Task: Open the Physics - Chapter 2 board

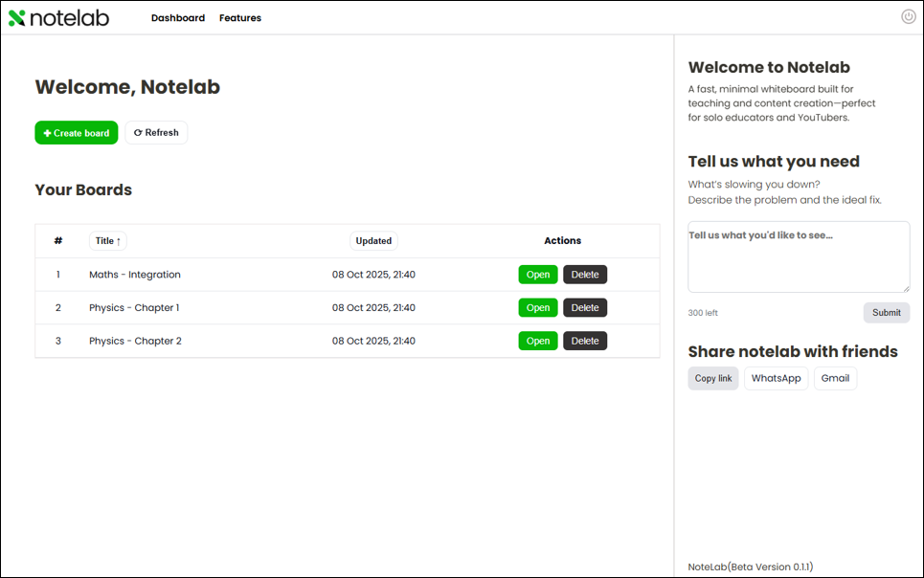Action: pyautogui.click(x=538, y=341)
